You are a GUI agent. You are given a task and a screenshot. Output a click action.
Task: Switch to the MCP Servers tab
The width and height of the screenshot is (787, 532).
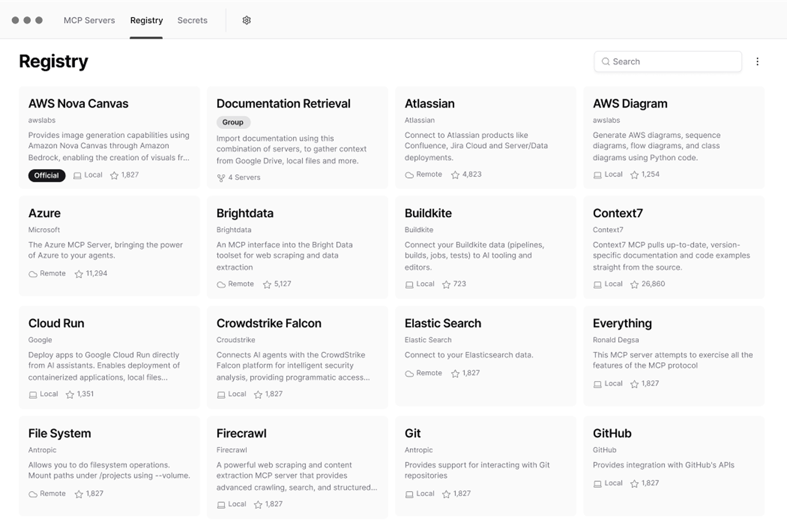(89, 20)
